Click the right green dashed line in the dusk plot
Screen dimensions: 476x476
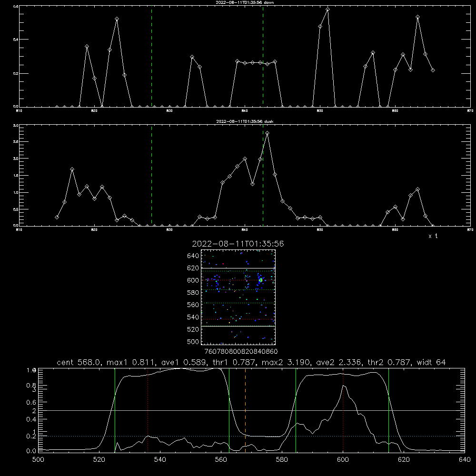pyautogui.click(x=263, y=175)
